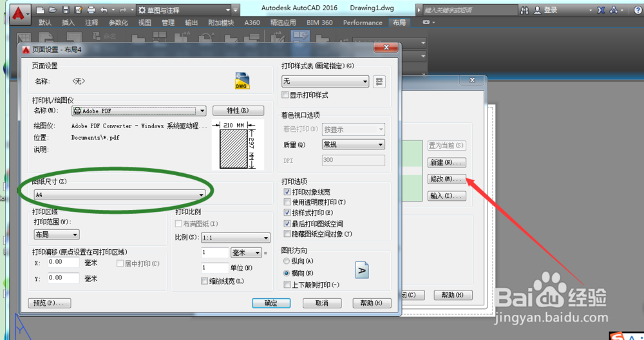Click the Save floppy disk icon
The image size is (644, 340).
tap(66, 10)
